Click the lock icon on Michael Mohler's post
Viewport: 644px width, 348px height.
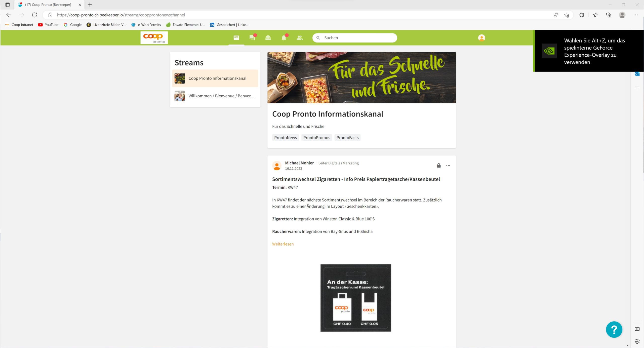[438, 165]
